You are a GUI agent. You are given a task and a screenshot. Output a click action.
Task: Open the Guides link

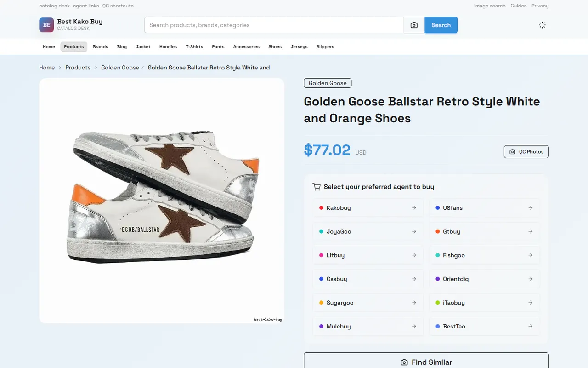coord(519,6)
